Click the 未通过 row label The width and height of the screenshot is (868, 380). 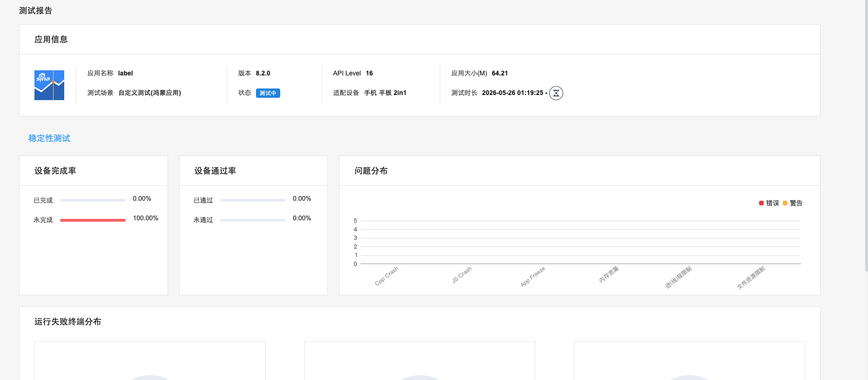tap(203, 220)
